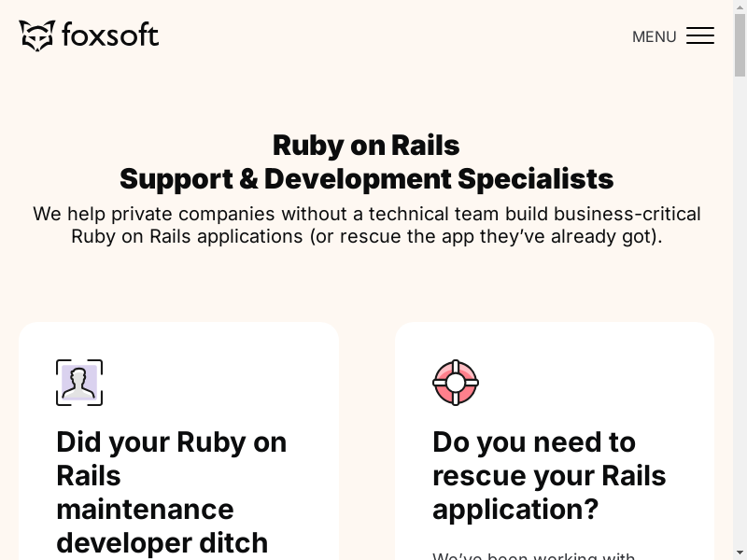Click the 'Support & Development Specialists' heading line
Viewport: 747px width, 560px height.
(x=366, y=178)
